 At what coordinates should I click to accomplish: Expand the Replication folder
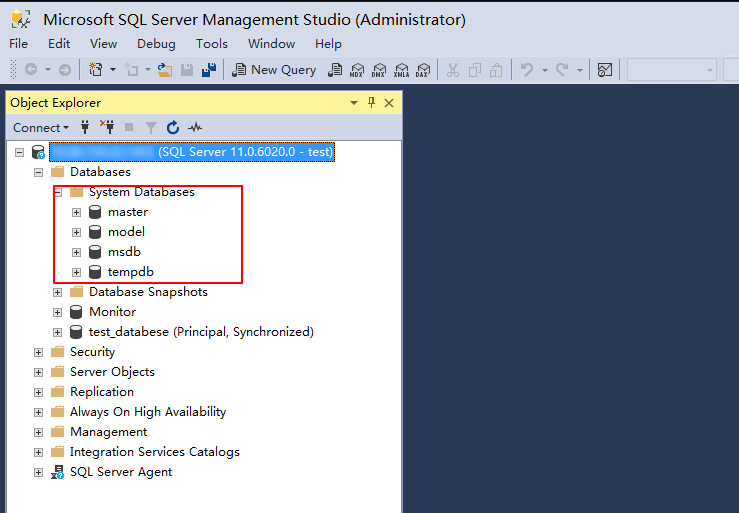(x=39, y=392)
